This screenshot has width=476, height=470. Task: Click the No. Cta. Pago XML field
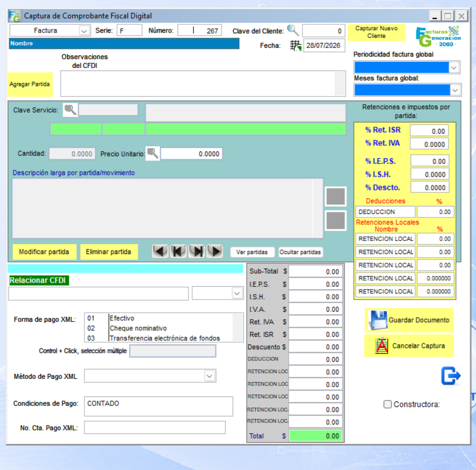(x=155, y=427)
